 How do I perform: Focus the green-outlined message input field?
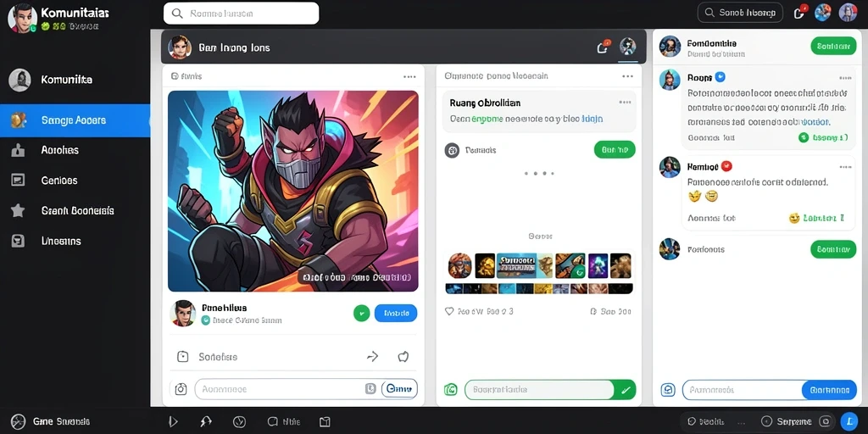539,390
